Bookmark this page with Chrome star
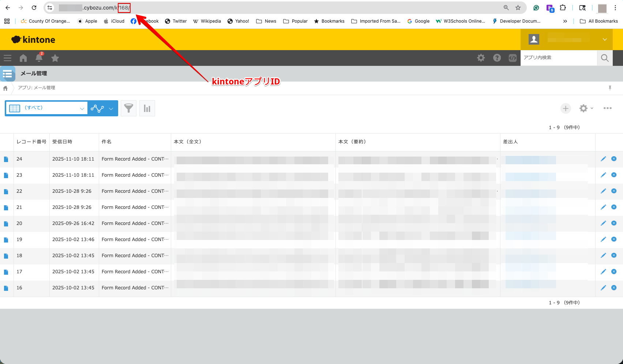Image resolution: width=623 pixels, height=364 pixels. pos(518,8)
